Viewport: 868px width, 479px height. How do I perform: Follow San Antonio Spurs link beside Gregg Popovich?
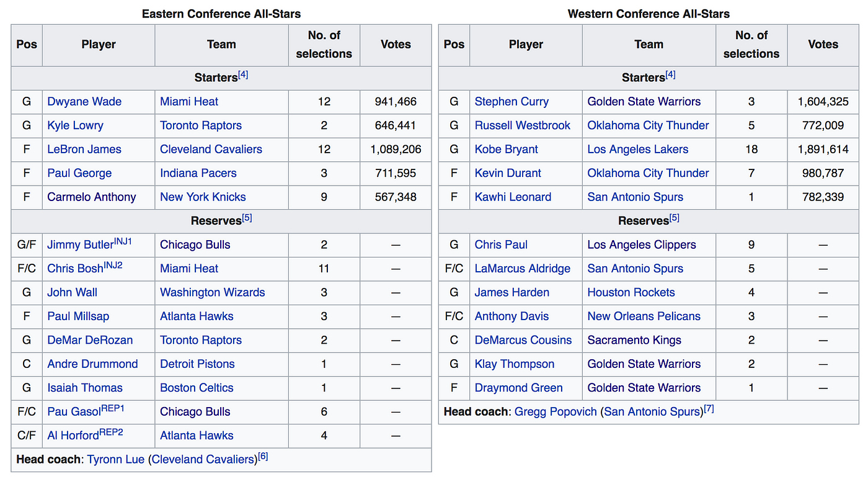click(652, 412)
